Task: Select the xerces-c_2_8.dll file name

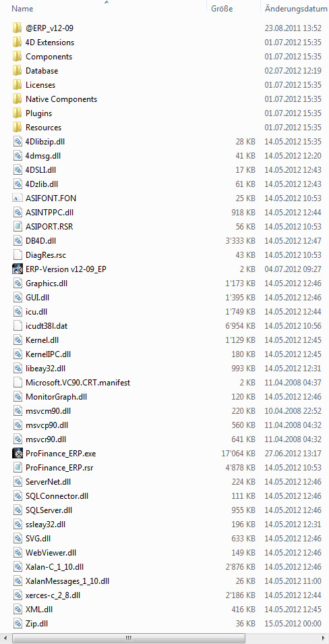Action: click(56, 595)
